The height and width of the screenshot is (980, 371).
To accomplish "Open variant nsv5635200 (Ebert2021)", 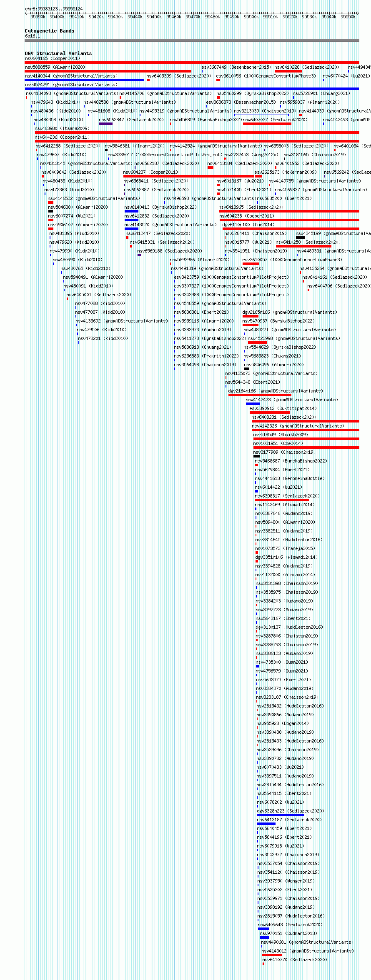I will click(x=284, y=198).
